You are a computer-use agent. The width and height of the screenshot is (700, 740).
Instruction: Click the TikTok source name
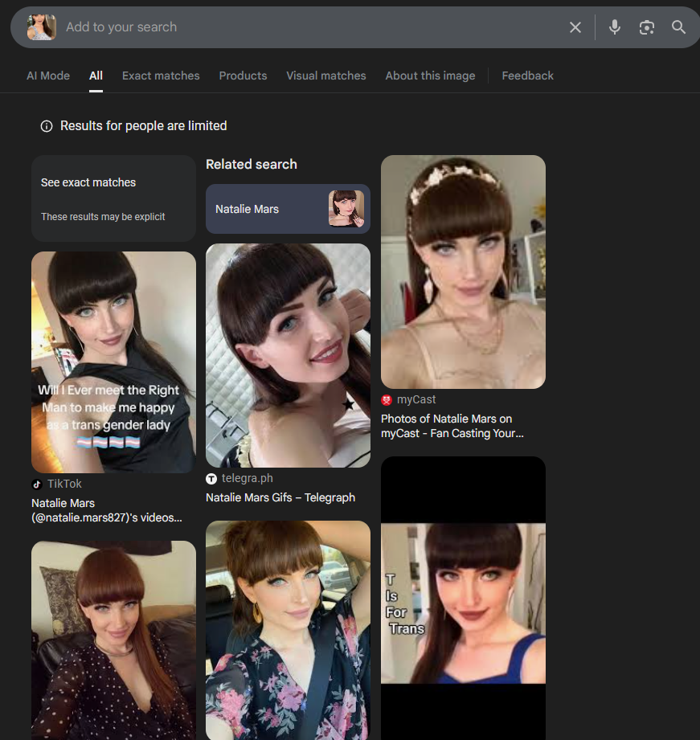point(64,484)
